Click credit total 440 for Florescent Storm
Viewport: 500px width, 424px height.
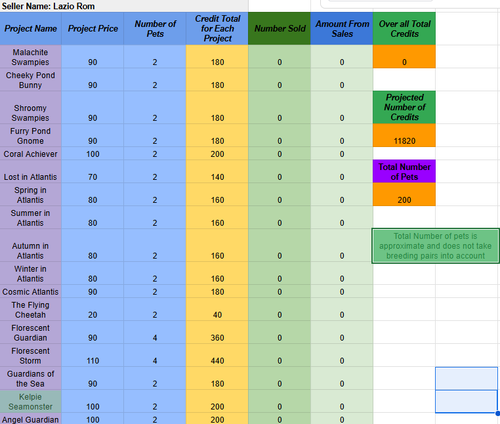217,355
